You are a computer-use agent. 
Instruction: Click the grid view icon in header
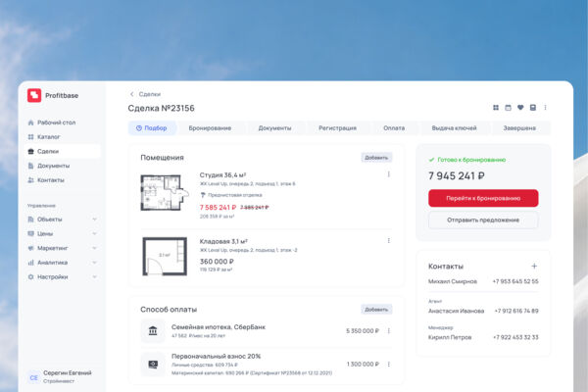coord(496,108)
